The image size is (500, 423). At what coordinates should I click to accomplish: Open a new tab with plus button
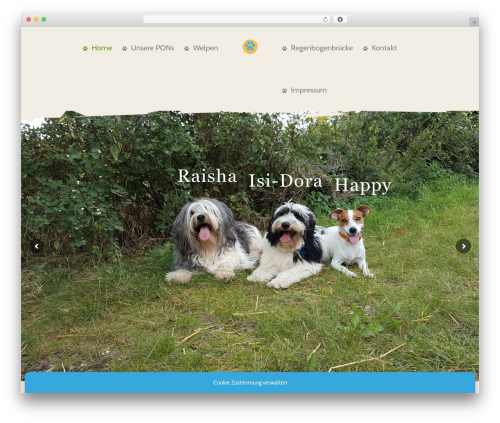tap(474, 22)
